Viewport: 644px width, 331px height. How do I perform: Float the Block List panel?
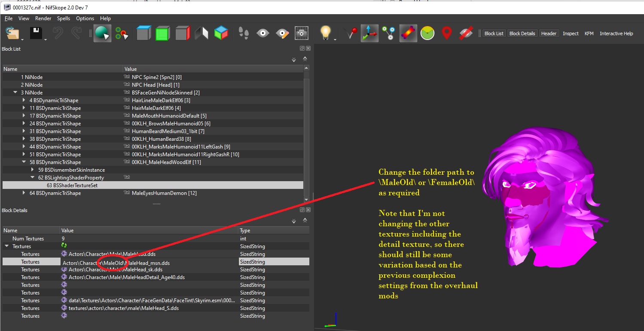tap(302, 49)
